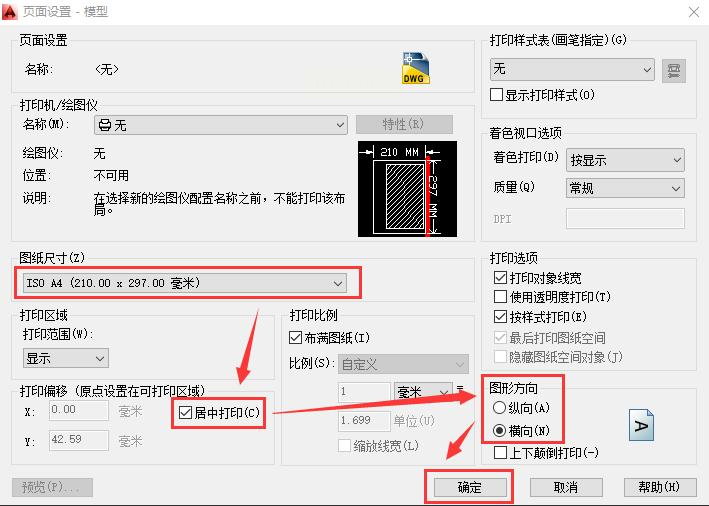Click the 取消 button
The image size is (709, 506).
point(566,487)
